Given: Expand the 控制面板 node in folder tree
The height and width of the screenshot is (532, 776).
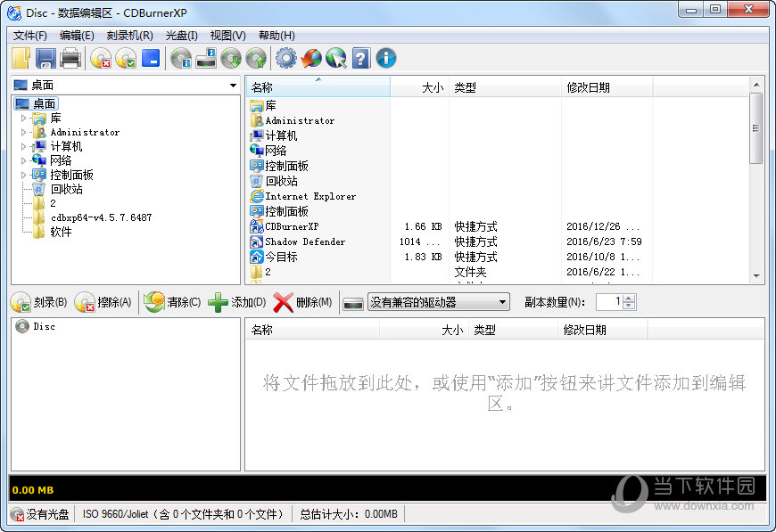Looking at the screenshot, I should click(x=23, y=175).
